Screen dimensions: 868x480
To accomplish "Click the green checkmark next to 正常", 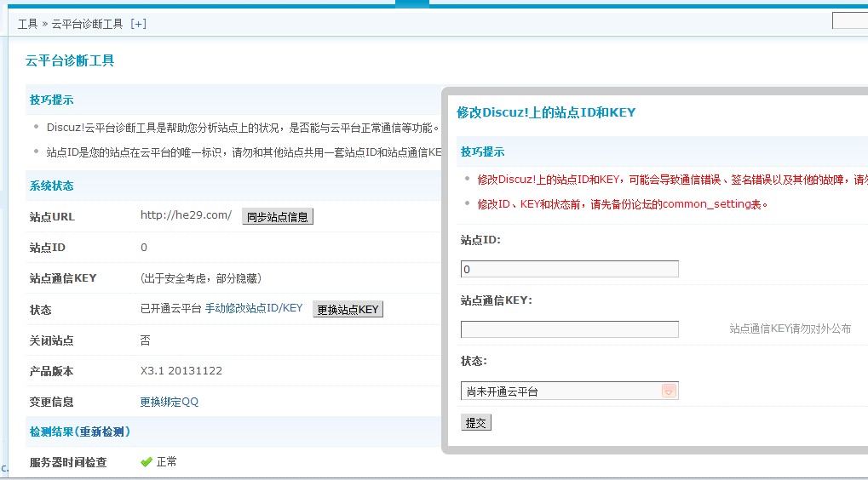I will (147, 462).
